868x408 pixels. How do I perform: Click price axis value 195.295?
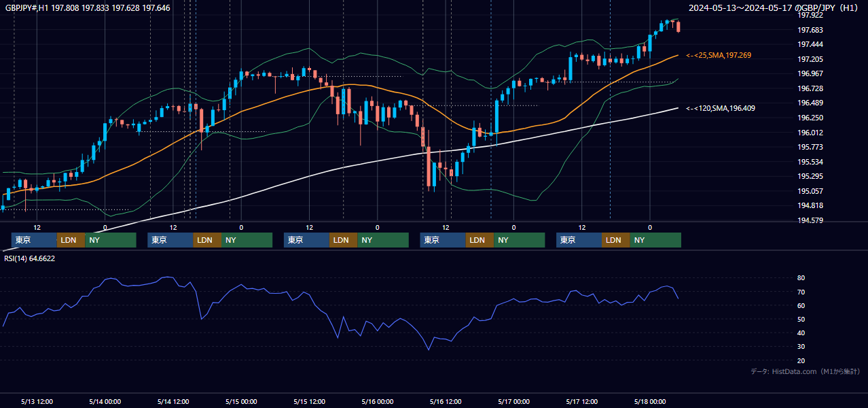coord(810,176)
